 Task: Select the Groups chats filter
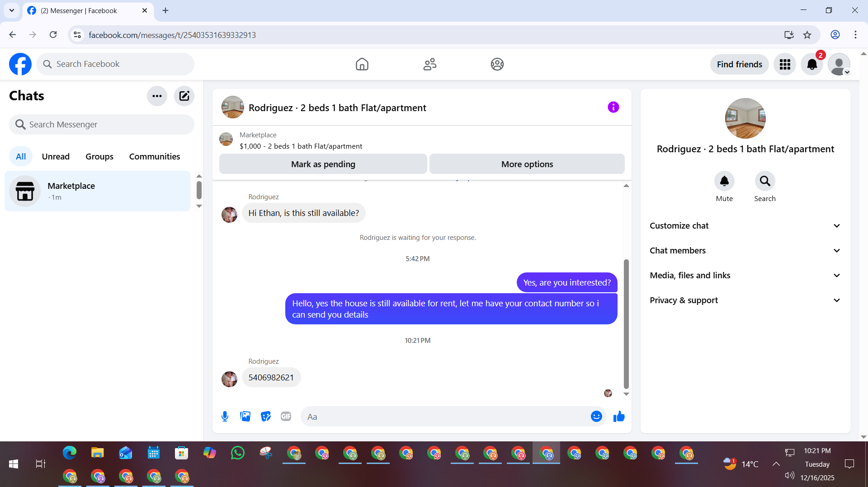pyautogui.click(x=99, y=156)
